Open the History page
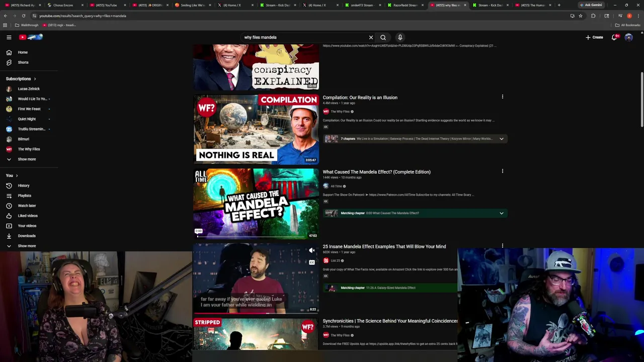Image resolution: width=644 pixels, height=362 pixels. (24, 186)
